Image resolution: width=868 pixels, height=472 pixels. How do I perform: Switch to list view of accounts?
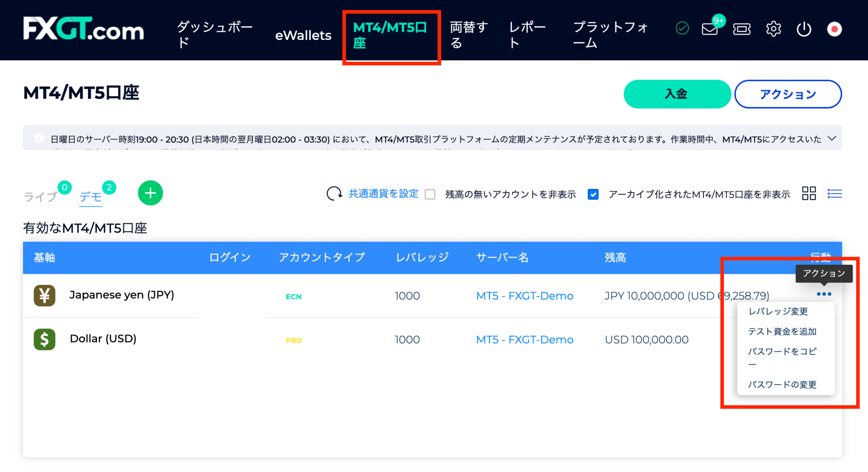[x=834, y=194]
